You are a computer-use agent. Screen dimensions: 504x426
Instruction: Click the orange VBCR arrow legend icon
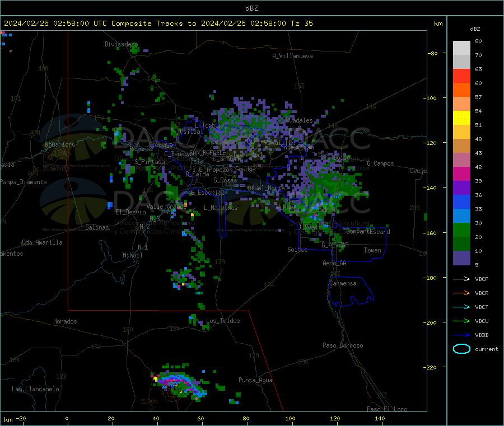click(x=461, y=293)
